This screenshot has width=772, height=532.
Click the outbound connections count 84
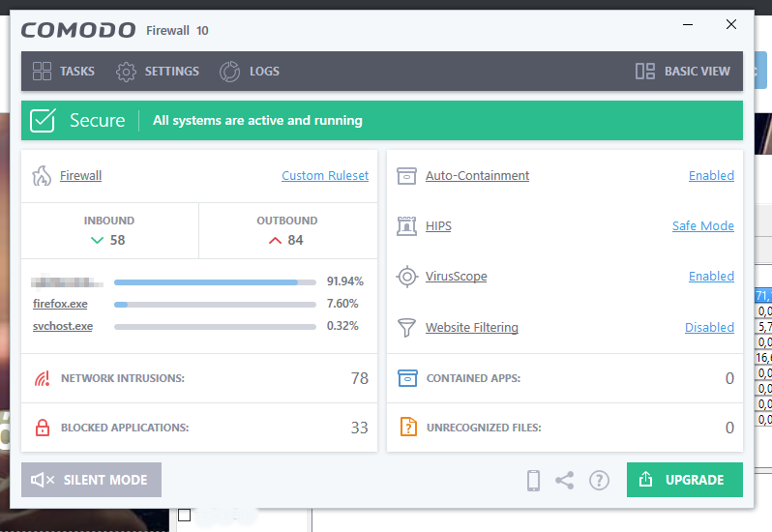click(295, 240)
